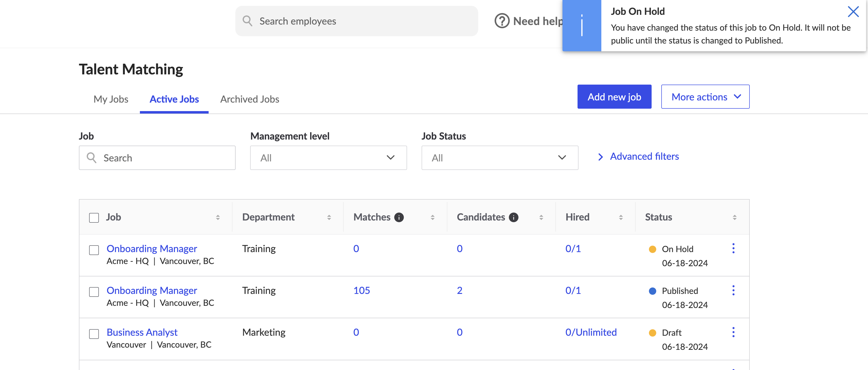Screen dimensions: 868x370
Task: Click Add new job button
Action: click(x=614, y=97)
